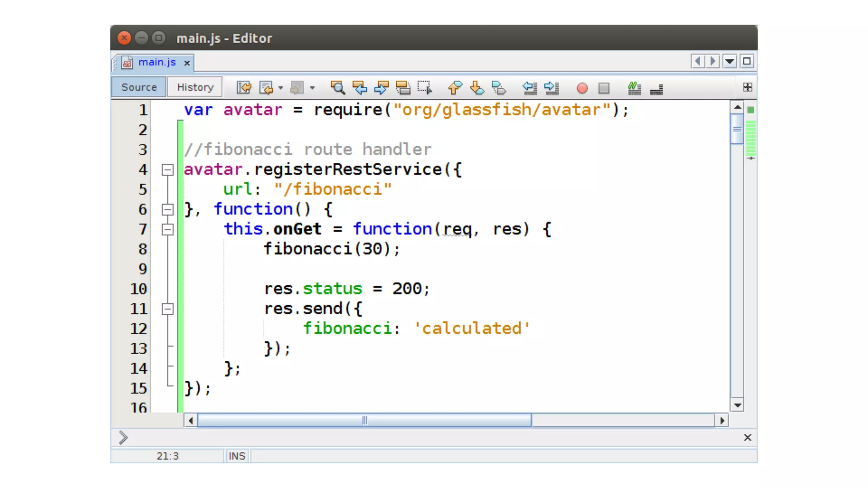Click the Find Selection magnifier icon

click(338, 88)
